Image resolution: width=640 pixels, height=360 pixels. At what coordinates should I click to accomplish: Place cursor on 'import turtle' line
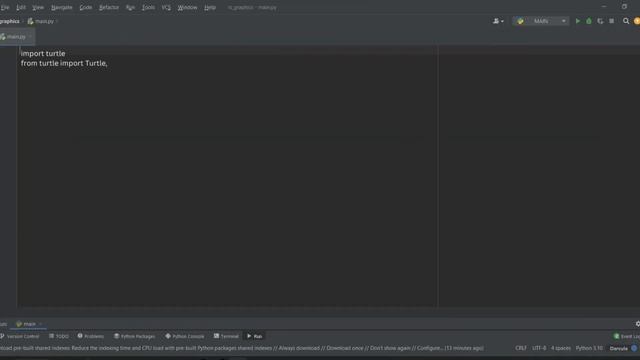[x=43, y=53]
